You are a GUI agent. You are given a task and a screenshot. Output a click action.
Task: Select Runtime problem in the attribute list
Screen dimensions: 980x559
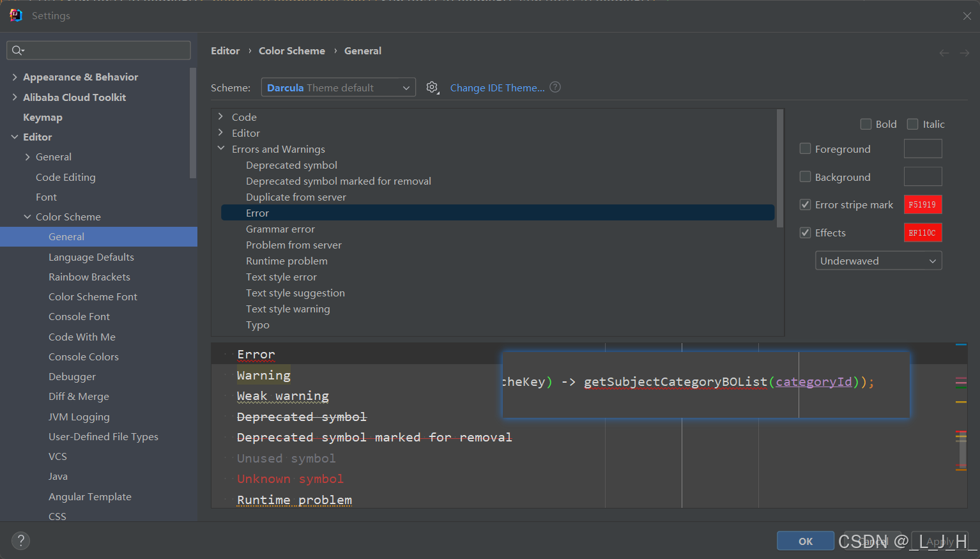pyautogui.click(x=287, y=261)
